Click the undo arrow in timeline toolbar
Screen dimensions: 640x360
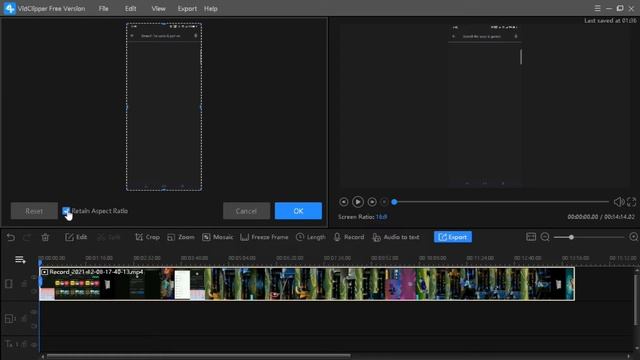(11, 237)
